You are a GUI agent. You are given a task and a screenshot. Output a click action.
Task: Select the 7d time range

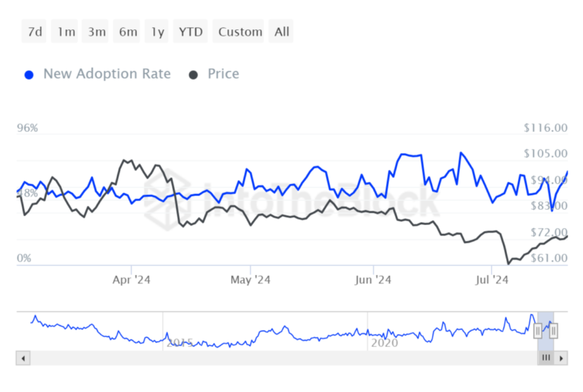click(35, 32)
